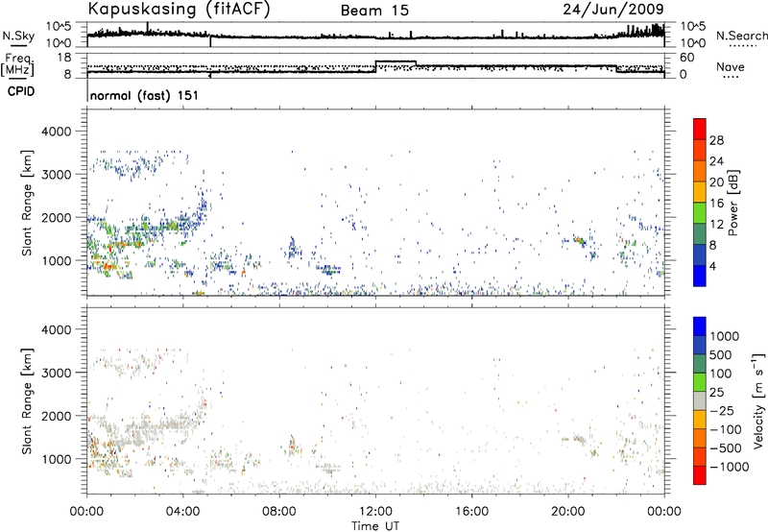Click the red bottom of velocity colorbar
Viewport: 768px width, 532px height.
pyautogui.click(x=700, y=475)
